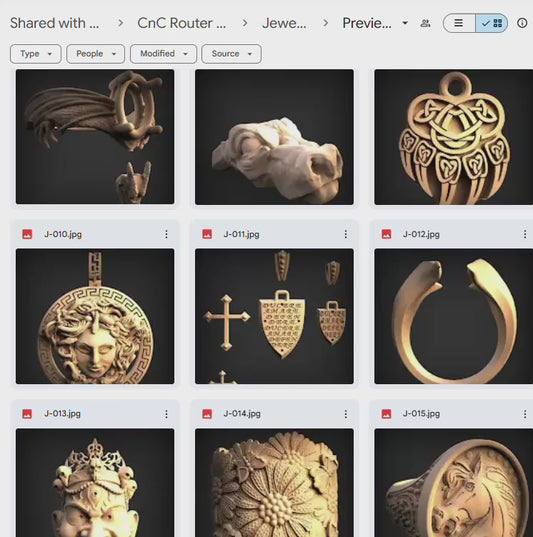533x537 pixels.
Task: Open the horse signet ring thumbnail
Action: point(454,483)
